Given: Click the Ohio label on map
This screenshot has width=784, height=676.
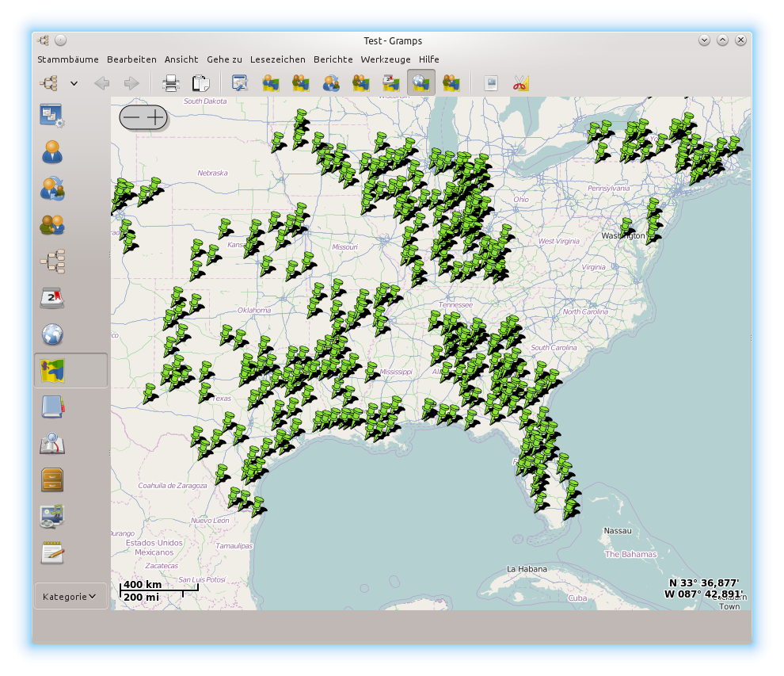Looking at the screenshot, I should [x=521, y=199].
